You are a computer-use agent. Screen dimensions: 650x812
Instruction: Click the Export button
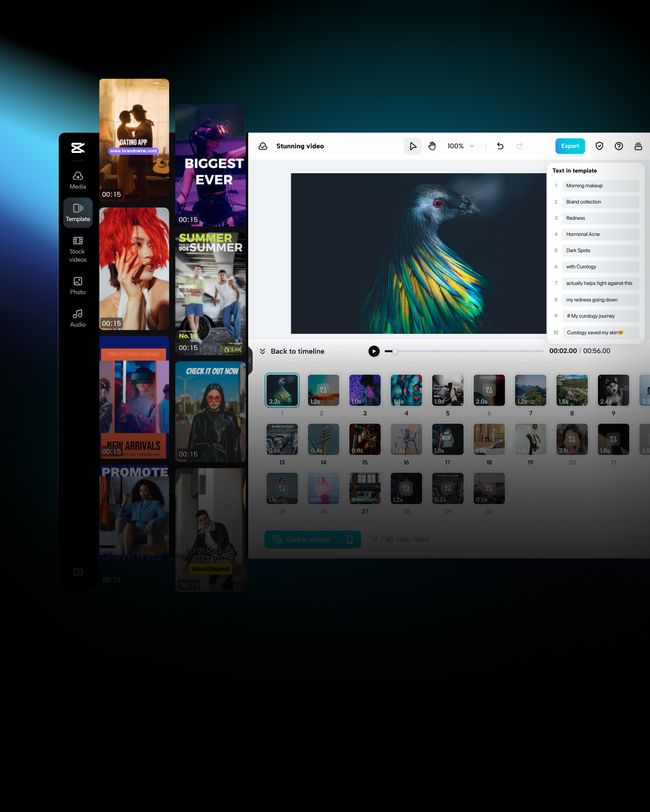click(570, 146)
